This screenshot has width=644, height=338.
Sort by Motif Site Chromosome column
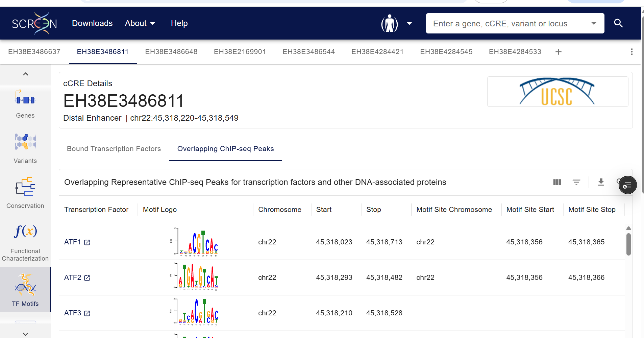[x=454, y=210]
